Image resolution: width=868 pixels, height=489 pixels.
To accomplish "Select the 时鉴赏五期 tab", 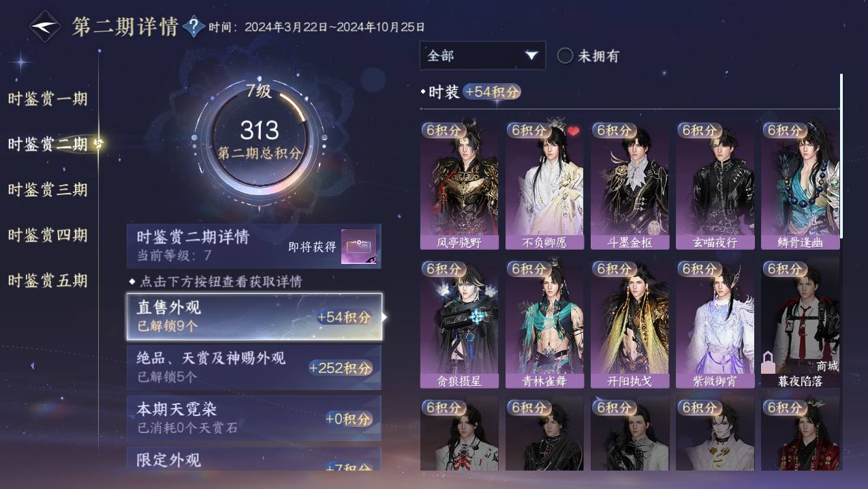I will [48, 280].
